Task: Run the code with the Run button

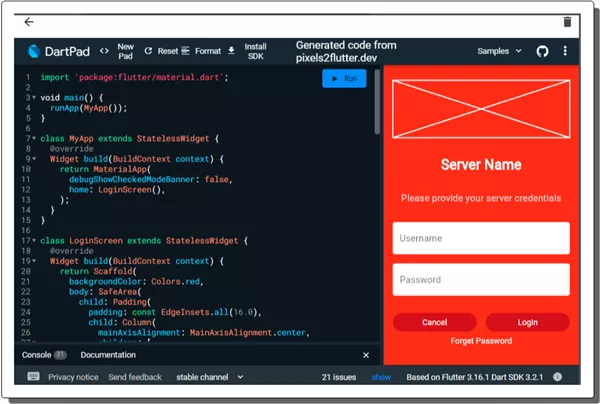Action: click(344, 78)
